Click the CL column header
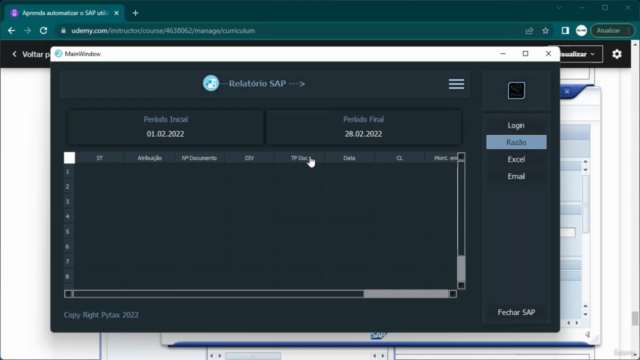Viewport: 640px width, 360px height. pyautogui.click(x=399, y=158)
